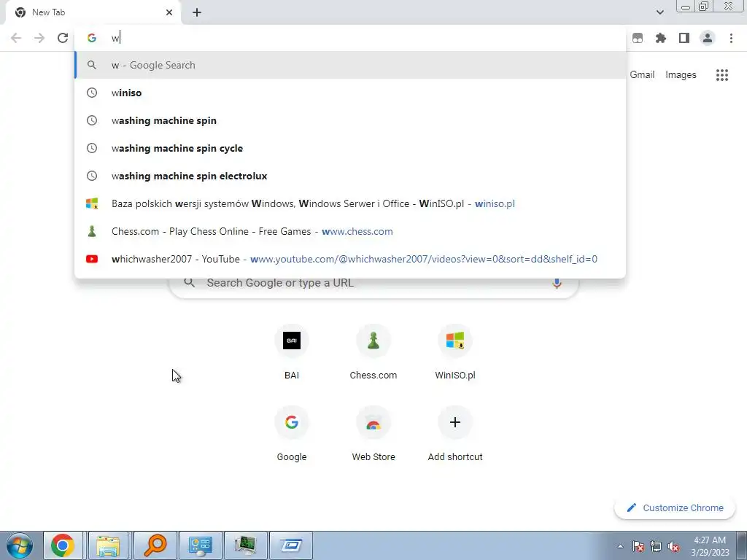Click the Customize Chrome button
This screenshot has width=747, height=560.
(675, 508)
